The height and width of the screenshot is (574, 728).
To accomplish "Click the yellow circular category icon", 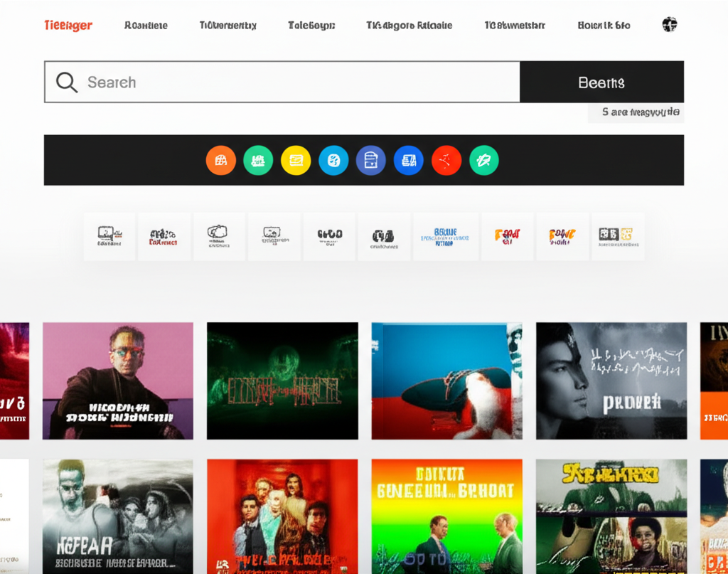I will pos(296,161).
